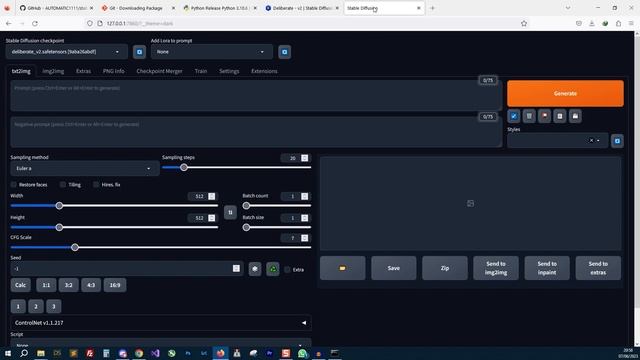Swap width and height values
This screenshot has width=640, height=360.
pyautogui.click(x=230, y=212)
